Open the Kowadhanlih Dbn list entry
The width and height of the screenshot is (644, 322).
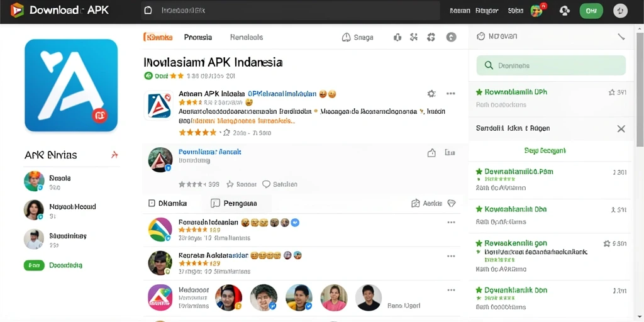tap(550, 216)
